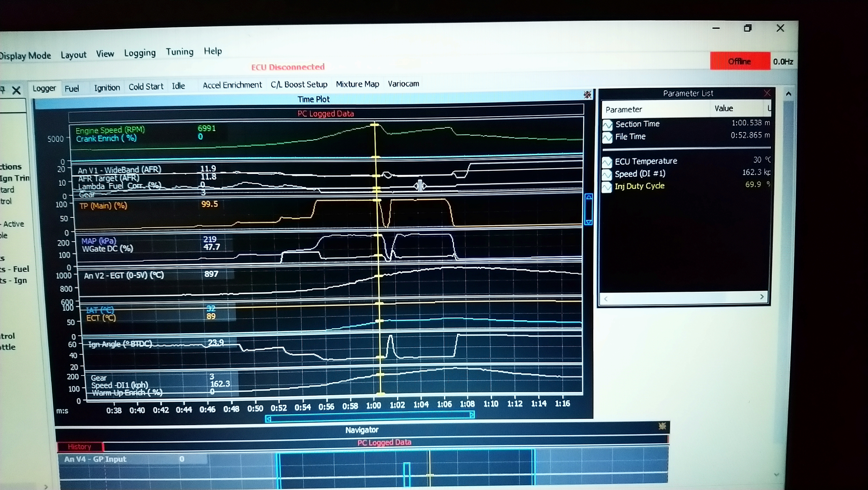The image size is (868, 490).
Task: Click the Time Plot settings gear icon
Action: [588, 95]
